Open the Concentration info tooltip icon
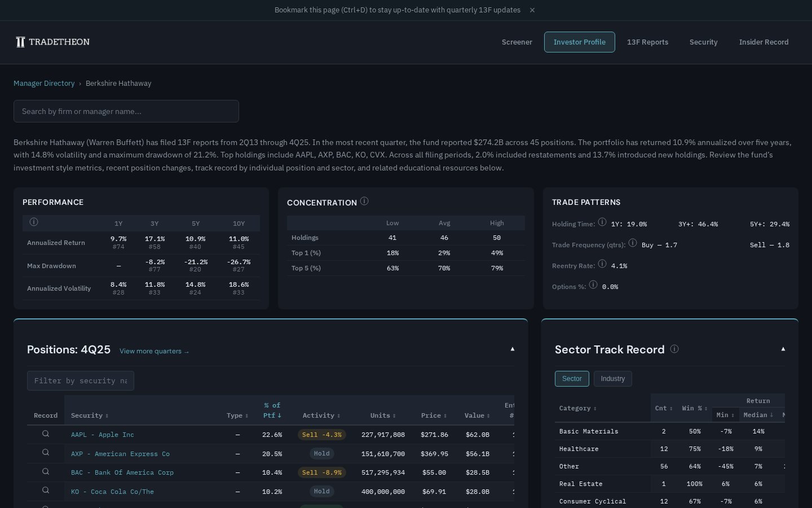 point(364,200)
